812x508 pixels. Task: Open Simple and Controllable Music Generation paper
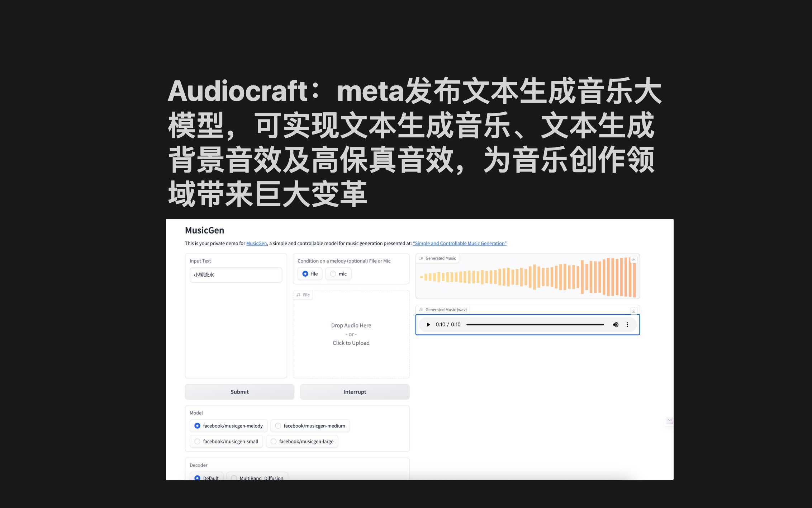tap(460, 244)
